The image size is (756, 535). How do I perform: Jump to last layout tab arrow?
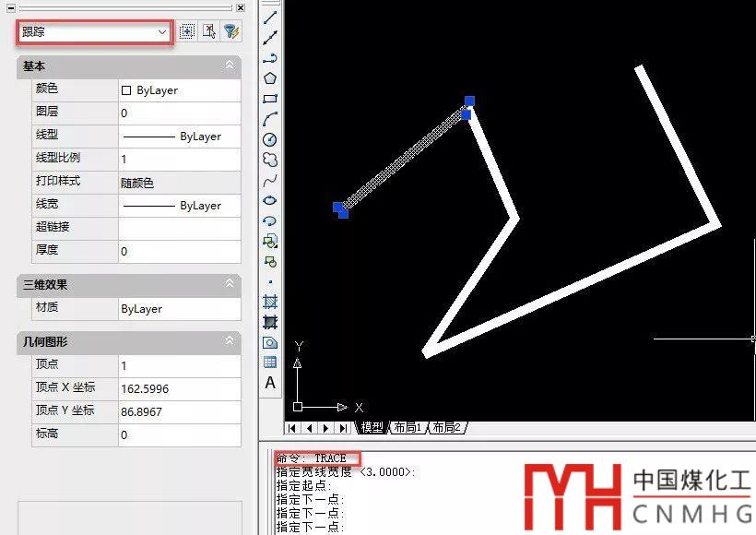point(343,428)
